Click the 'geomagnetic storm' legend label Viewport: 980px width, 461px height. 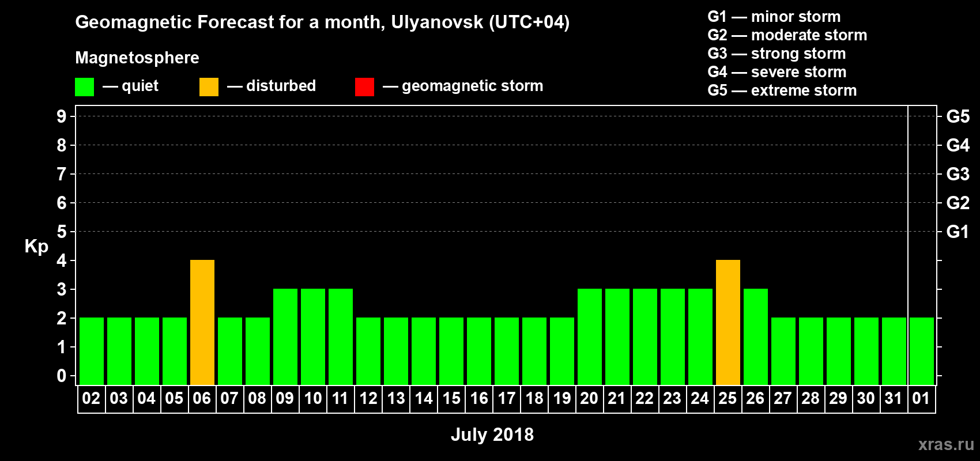click(473, 86)
